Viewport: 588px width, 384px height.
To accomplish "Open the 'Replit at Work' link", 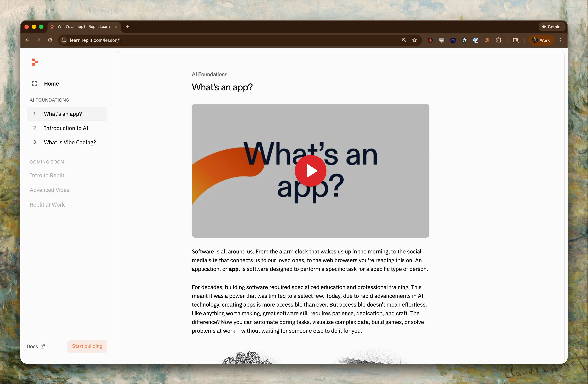I will [47, 205].
